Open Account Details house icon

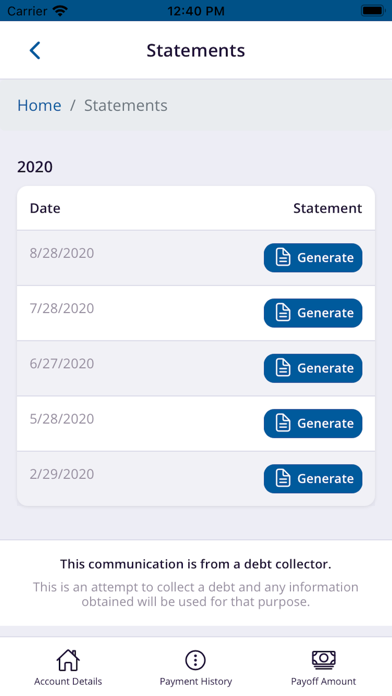coord(68,660)
